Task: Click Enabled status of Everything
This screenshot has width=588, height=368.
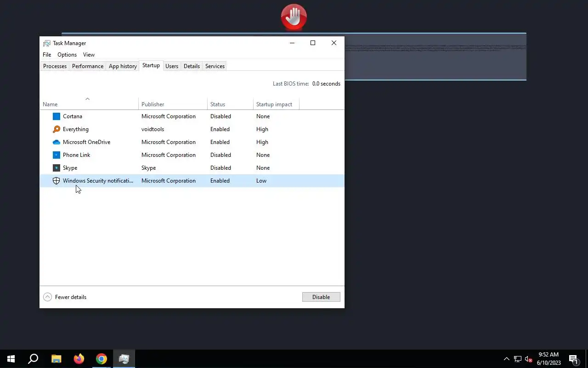Action: click(220, 129)
